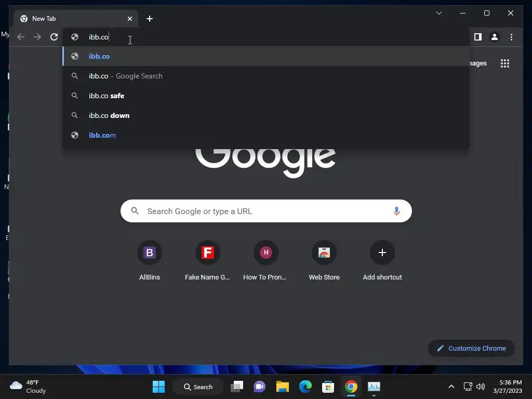Image resolution: width=532 pixels, height=399 pixels.
Task: Show hidden system tray icons
Action: tap(451, 387)
